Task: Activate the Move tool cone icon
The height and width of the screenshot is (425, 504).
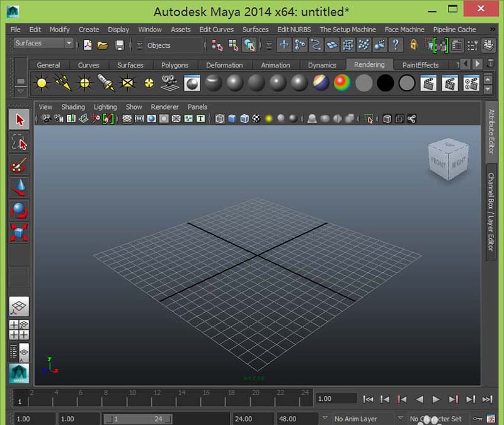Action: tap(20, 187)
